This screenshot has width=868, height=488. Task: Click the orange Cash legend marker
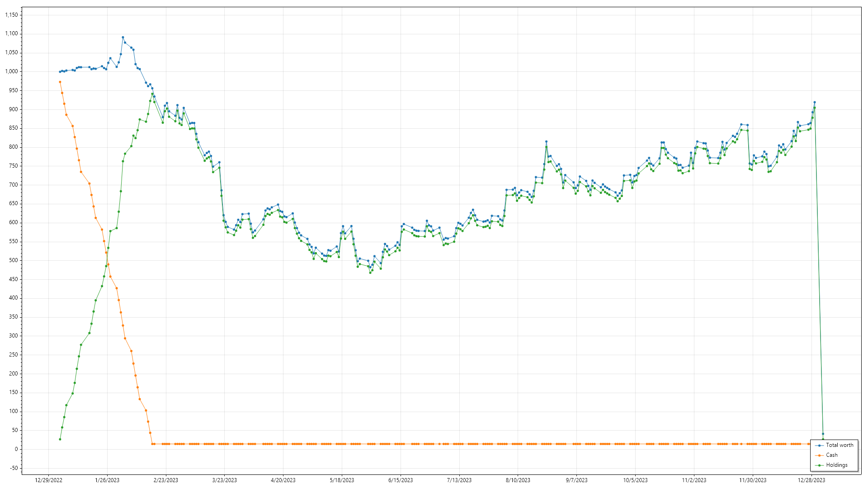820,455
